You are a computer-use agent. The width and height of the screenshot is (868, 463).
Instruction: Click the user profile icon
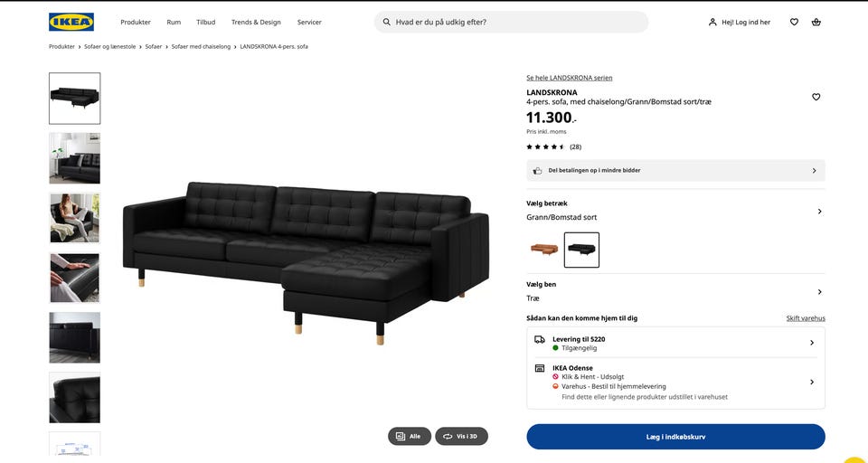pos(712,22)
